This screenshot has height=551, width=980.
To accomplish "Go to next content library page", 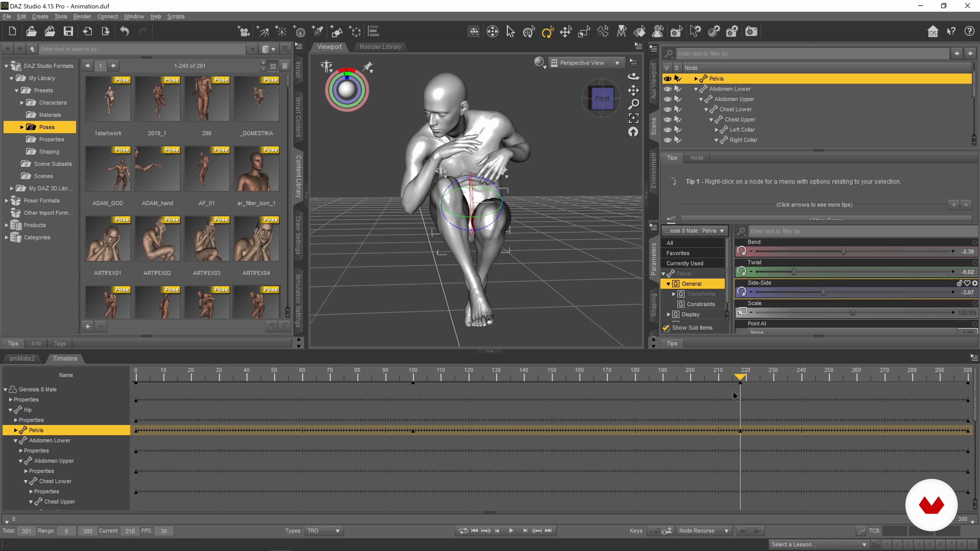I will tap(113, 66).
